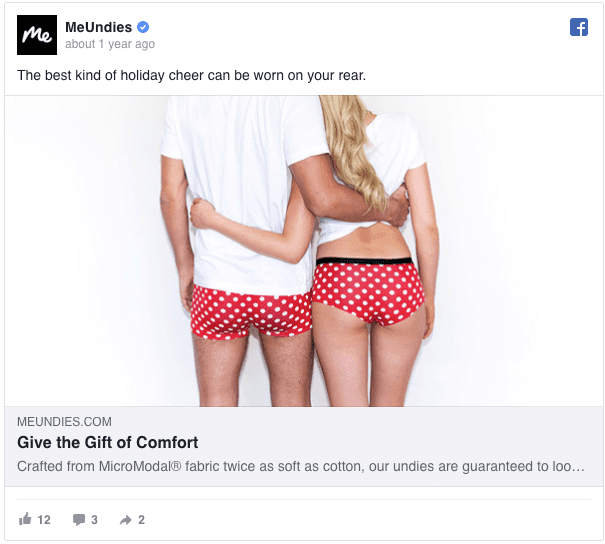Image resolution: width=605 pixels, height=544 pixels.
Task: Click the woman's red polka-dot briefs
Action: click(368, 291)
